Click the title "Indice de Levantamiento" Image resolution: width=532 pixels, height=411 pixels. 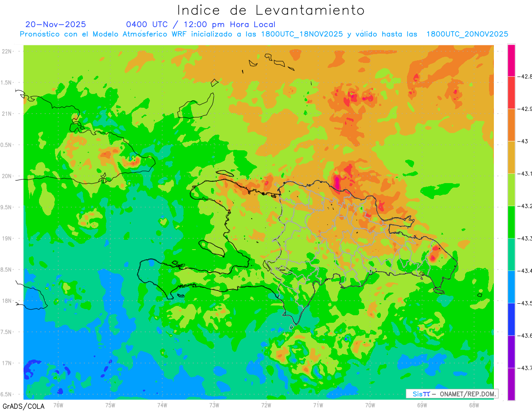coord(271,10)
